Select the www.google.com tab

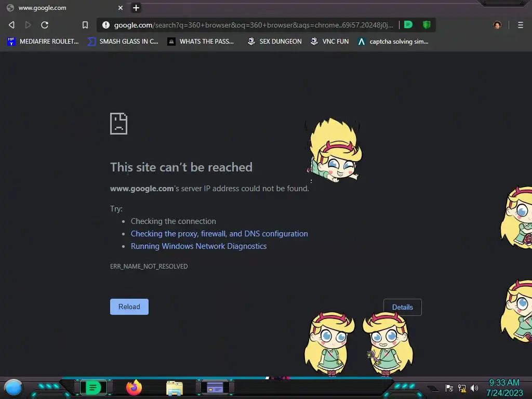coord(64,8)
